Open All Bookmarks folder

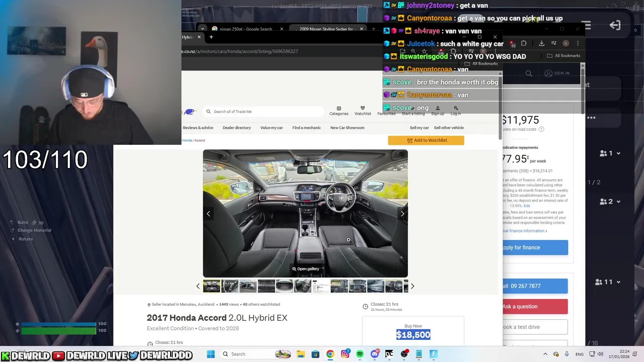tap(563, 56)
